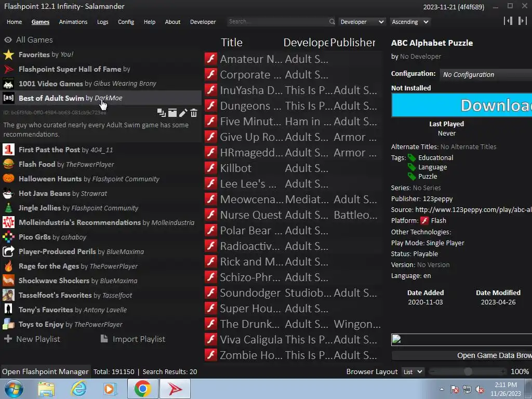This screenshot has height=399, width=532.
Task: Select the Amateur N... game row
Action: pos(293,59)
